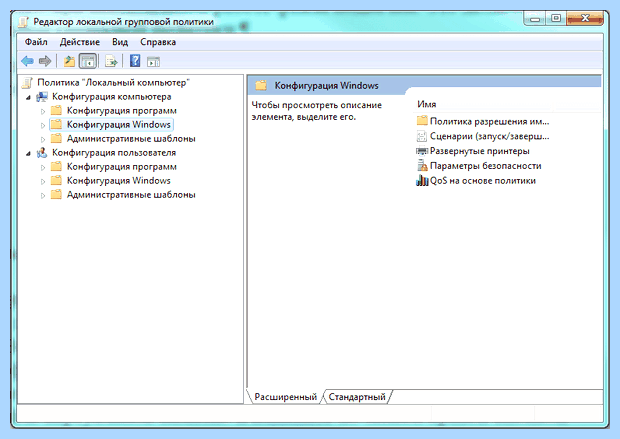
Task: Expand Конфигурация программ under Конфигурация компьютера
Action: [x=43, y=111]
